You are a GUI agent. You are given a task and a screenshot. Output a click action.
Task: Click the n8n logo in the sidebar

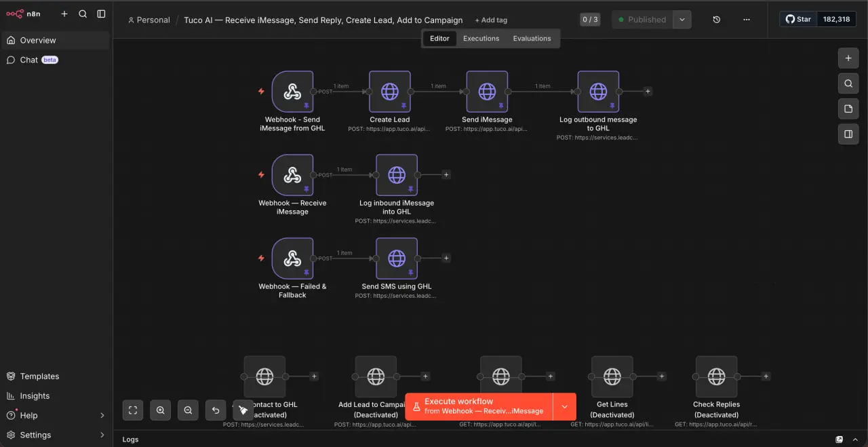(x=23, y=14)
